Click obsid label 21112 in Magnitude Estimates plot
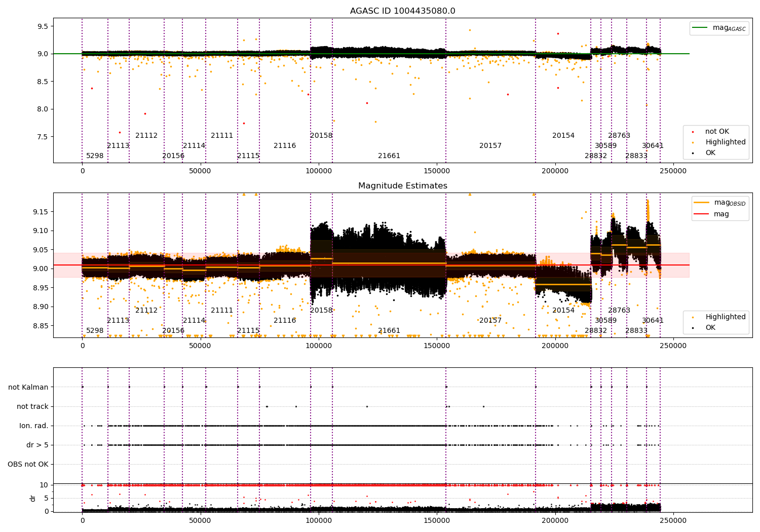760x532 pixels. tap(146, 311)
